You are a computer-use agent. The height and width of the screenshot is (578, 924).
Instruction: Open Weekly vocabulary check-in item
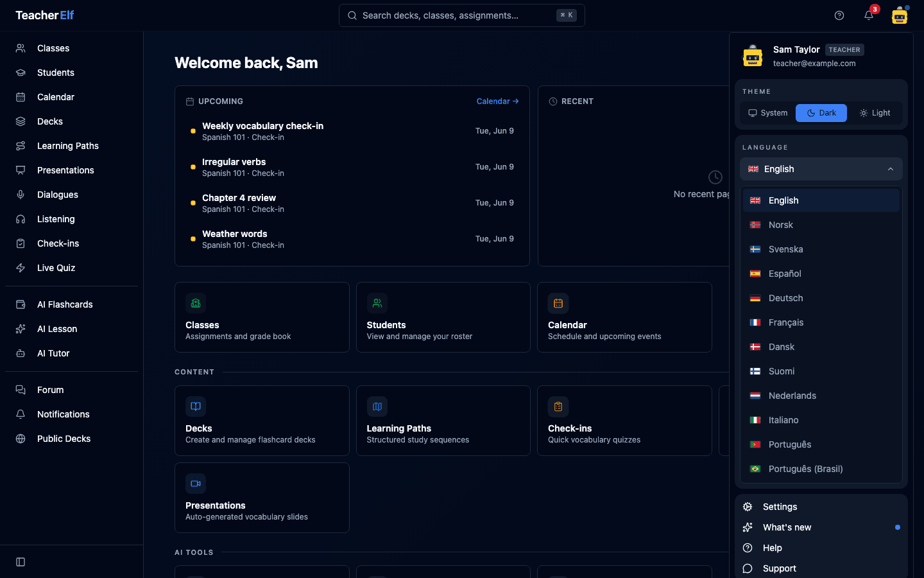[352, 131]
